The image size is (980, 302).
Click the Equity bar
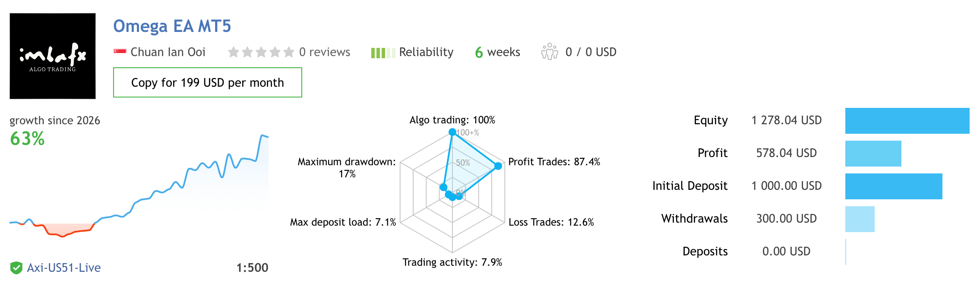(907, 121)
